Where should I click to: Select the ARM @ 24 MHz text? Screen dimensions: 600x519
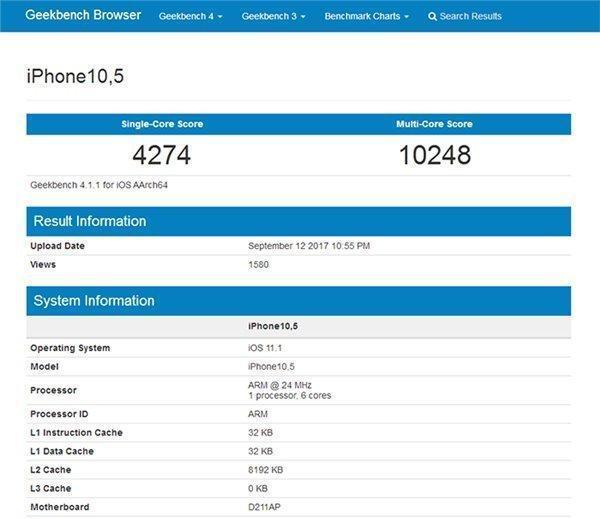pos(280,385)
